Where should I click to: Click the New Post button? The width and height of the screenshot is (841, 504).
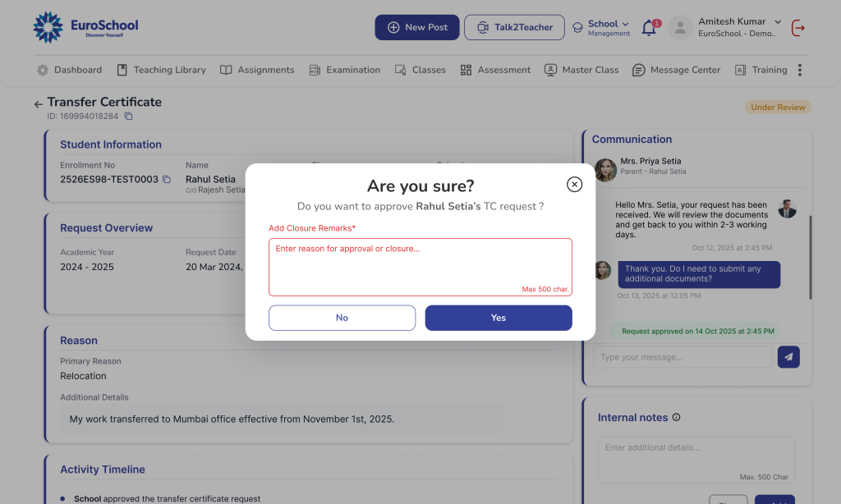click(x=417, y=27)
